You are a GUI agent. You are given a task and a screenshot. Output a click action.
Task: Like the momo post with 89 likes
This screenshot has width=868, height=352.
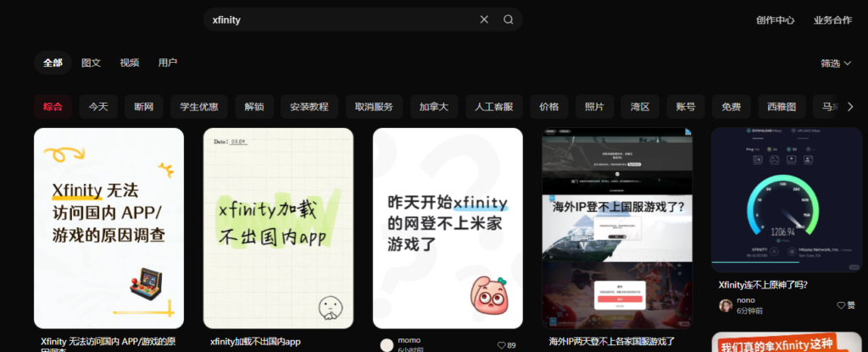click(x=505, y=345)
